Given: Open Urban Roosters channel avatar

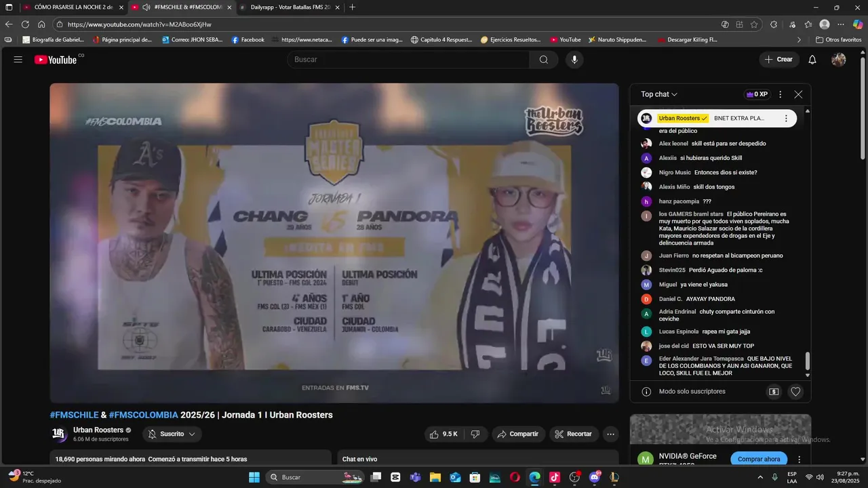Looking at the screenshot, I should pos(59,434).
